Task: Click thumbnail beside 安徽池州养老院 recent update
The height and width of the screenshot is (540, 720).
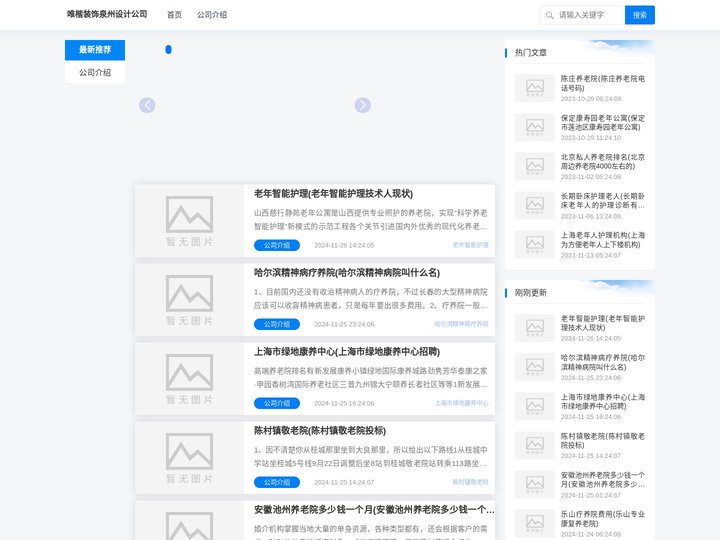Action: coord(534,484)
